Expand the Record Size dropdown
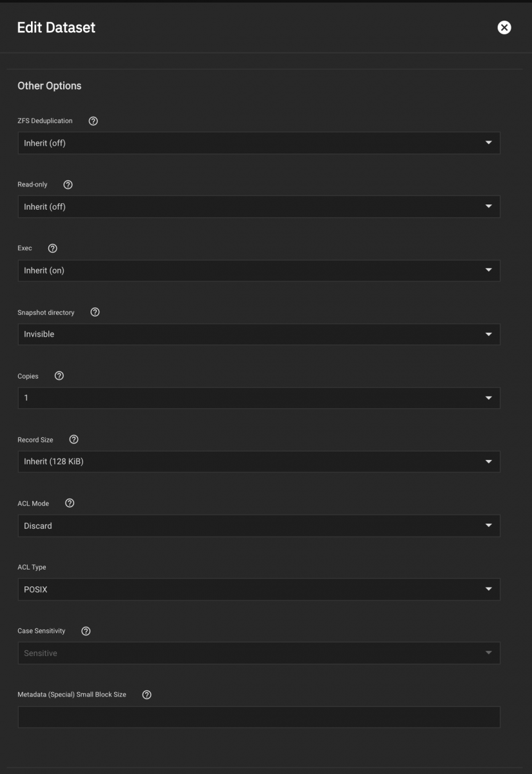The height and width of the screenshot is (774, 532). click(x=259, y=462)
